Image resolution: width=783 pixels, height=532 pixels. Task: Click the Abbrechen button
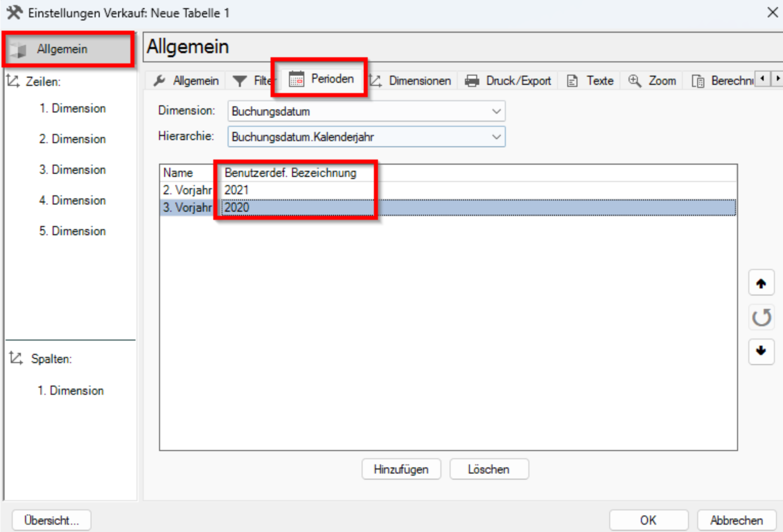coord(736,520)
